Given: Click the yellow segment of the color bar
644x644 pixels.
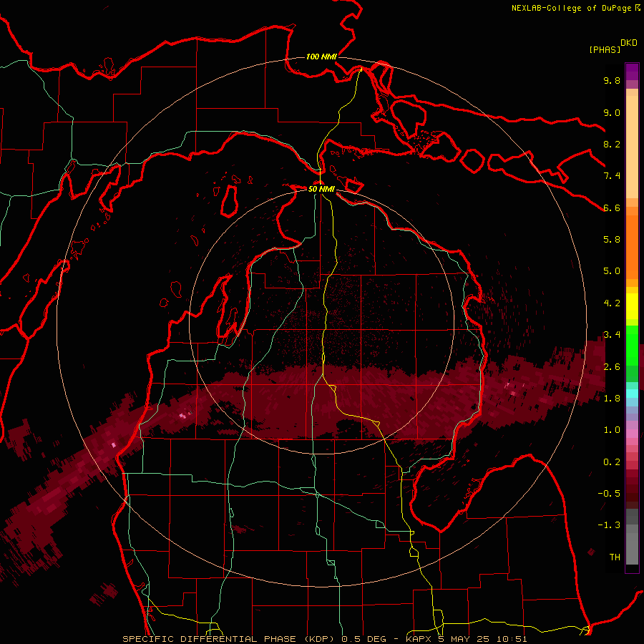Looking at the screenshot, I should pyautogui.click(x=632, y=306).
